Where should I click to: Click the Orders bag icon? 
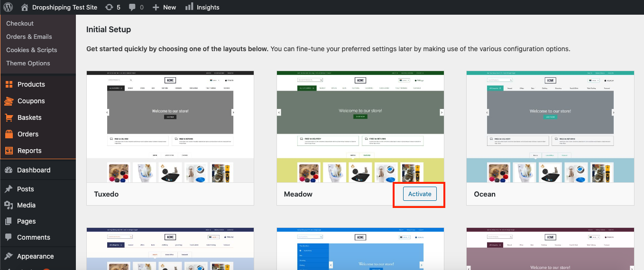(9, 134)
